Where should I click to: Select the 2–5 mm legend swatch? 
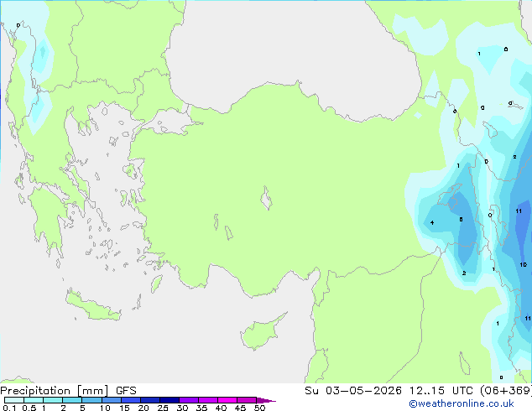(72, 400)
